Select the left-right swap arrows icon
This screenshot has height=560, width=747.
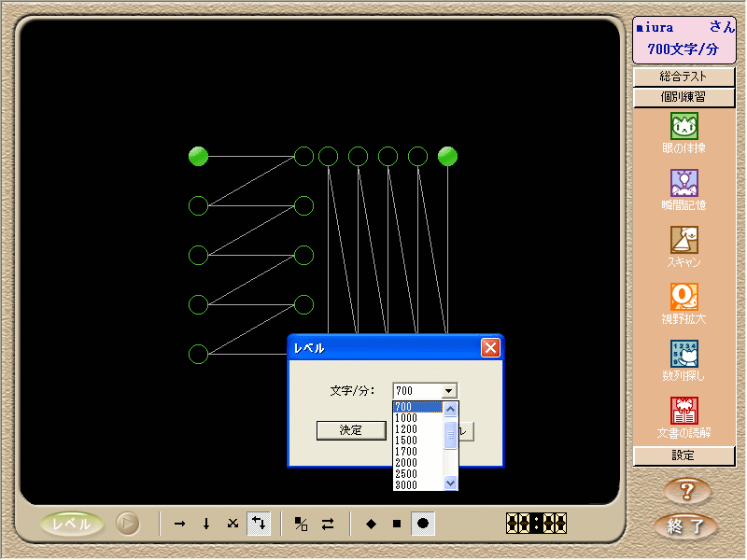pyautogui.click(x=328, y=524)
